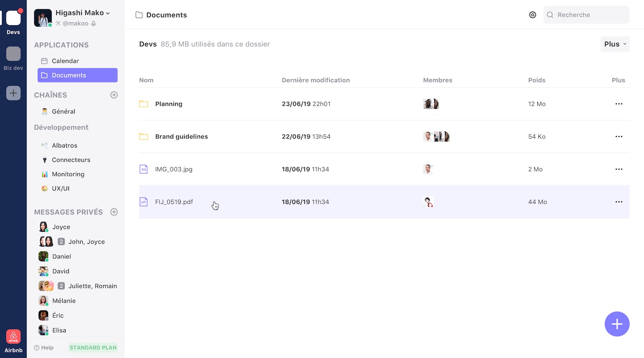Switch to the Biz dev workspace

click(x=13, y=54)
